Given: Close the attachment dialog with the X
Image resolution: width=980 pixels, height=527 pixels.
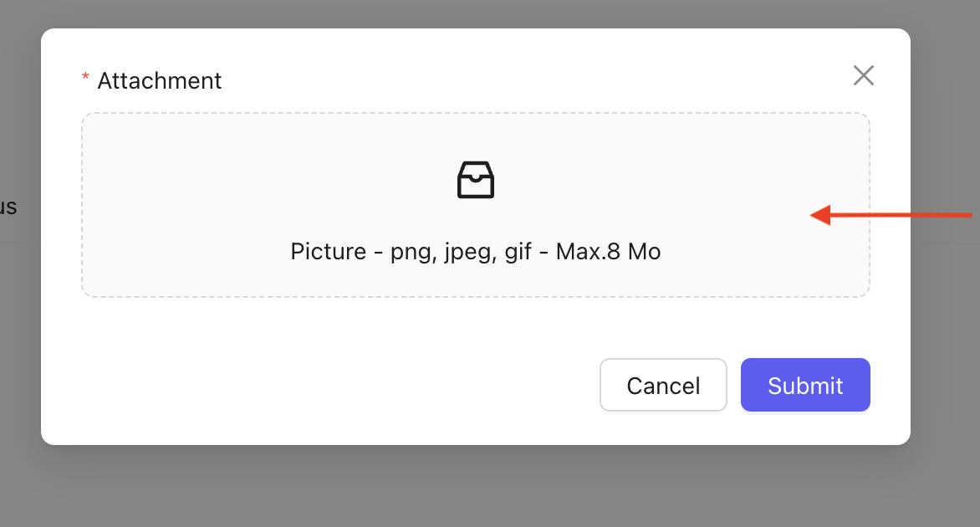Looking at the screenshot, I should [863, 76].
